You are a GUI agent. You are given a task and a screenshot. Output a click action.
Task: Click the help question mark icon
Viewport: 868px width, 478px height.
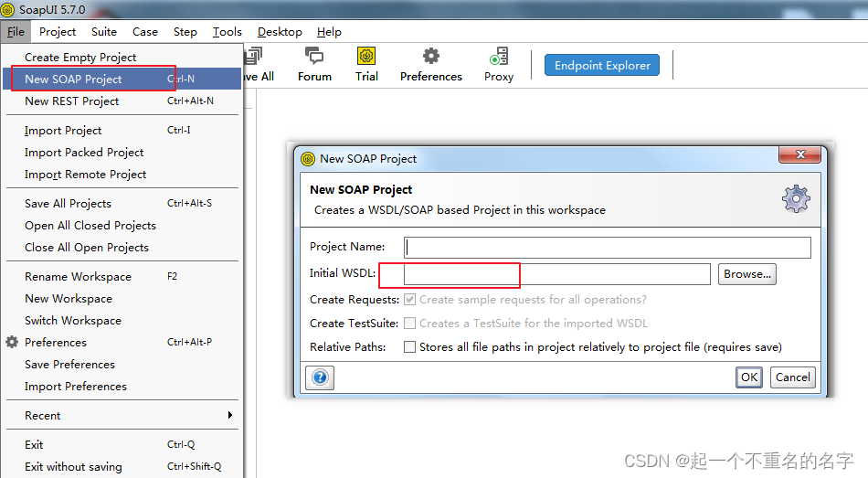click(320, 377)
